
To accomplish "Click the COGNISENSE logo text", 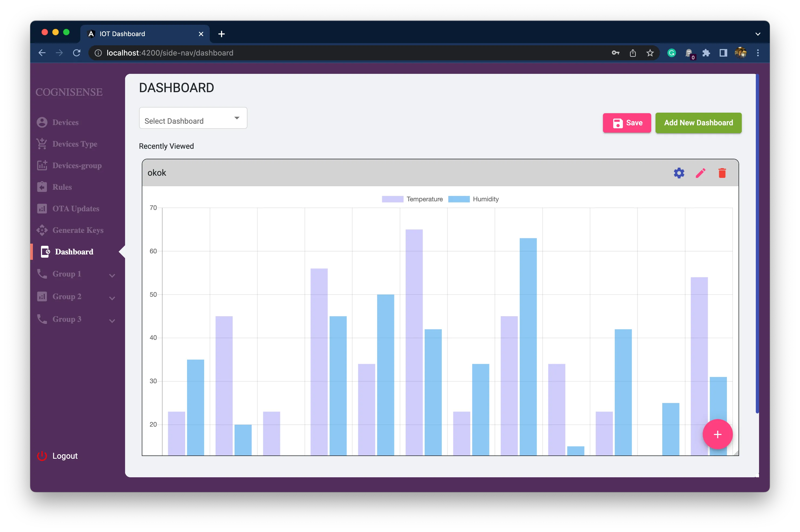I will pyautogui.click(x=69, y=92).
